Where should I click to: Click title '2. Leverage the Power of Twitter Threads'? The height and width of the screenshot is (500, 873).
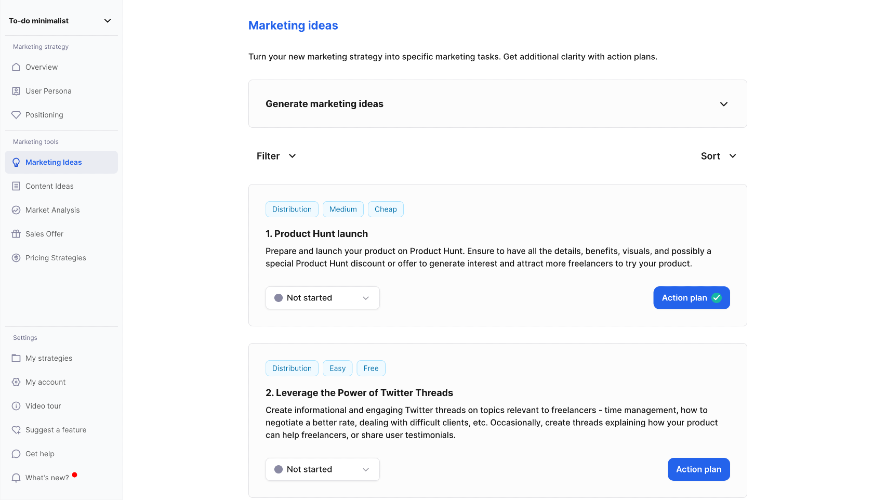point(359,393)
